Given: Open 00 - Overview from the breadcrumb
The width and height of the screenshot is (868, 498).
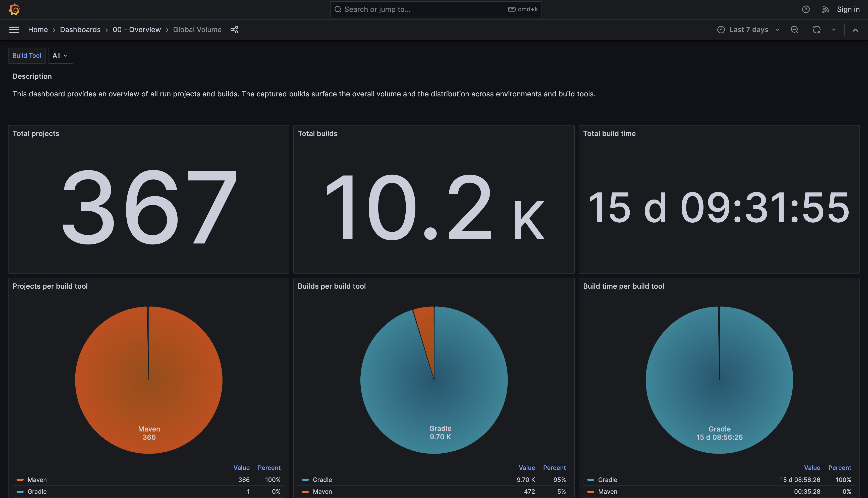Looking at the screenshot, I should 137,30.
